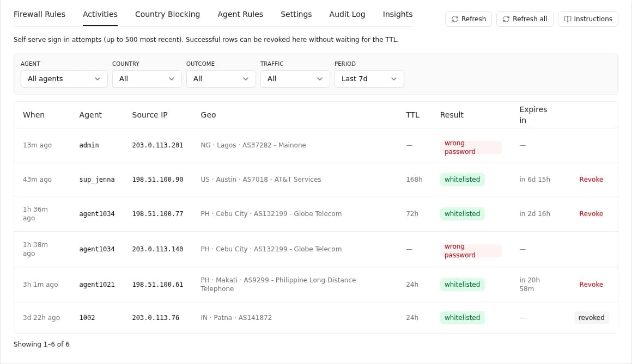Click the in 20h 58m expiry
Screen dimensions: 632x364
[530, 284]
